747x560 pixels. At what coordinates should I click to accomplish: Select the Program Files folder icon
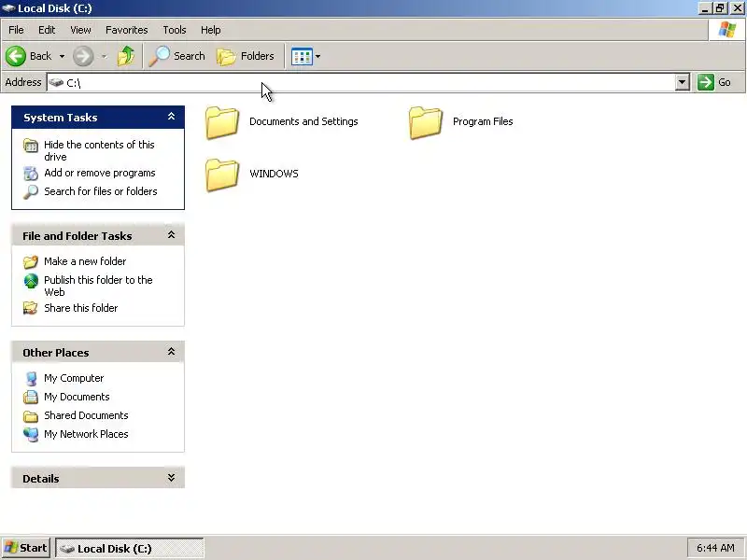(426, 123)
